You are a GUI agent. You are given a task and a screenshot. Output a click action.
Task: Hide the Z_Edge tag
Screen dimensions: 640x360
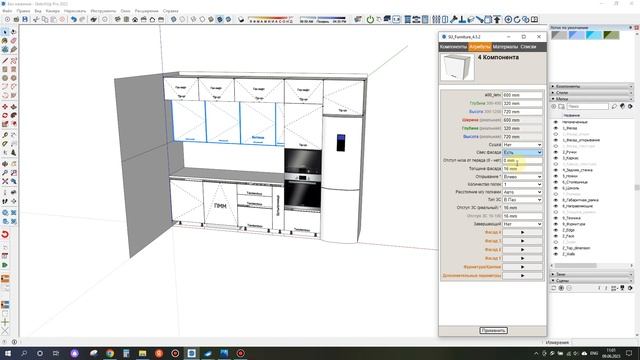pos(556,230)
